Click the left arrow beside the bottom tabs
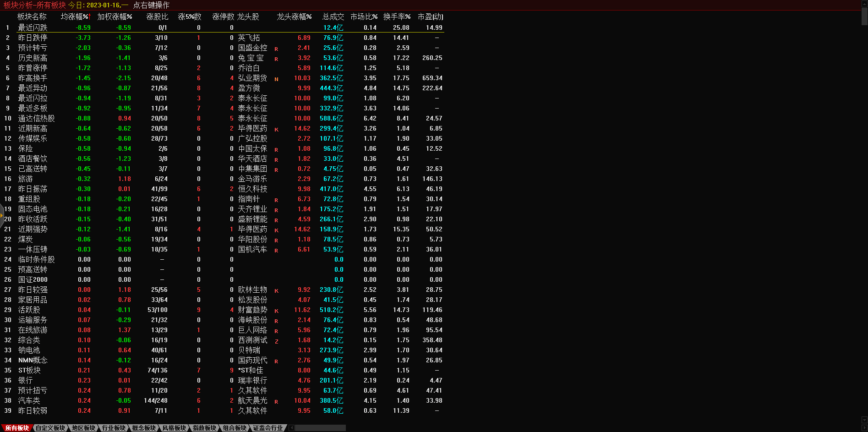 (x=291, y=428)
